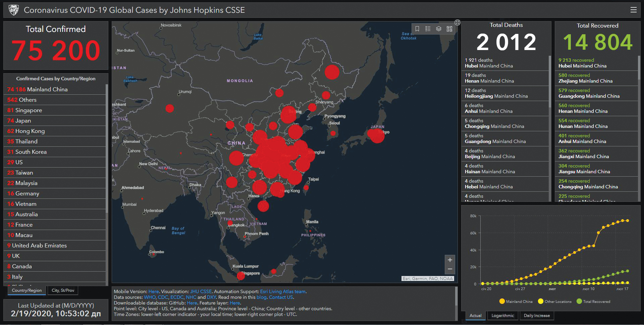The width and height of the screenshot is (644, 325).
Task: Switch to the Country/Region tab
Action: 27,290
